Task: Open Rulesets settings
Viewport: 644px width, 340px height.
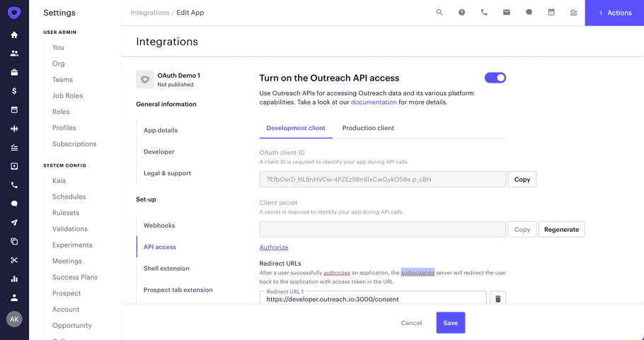Action: (66, 213)
